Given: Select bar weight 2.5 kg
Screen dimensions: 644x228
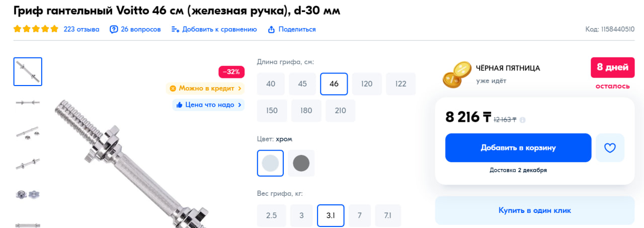Looking at the screenshot, I should click(x=271, y=215).
